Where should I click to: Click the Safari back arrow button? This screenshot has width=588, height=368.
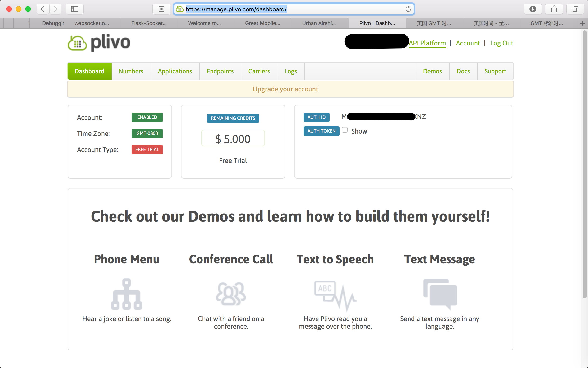[43, 9]
